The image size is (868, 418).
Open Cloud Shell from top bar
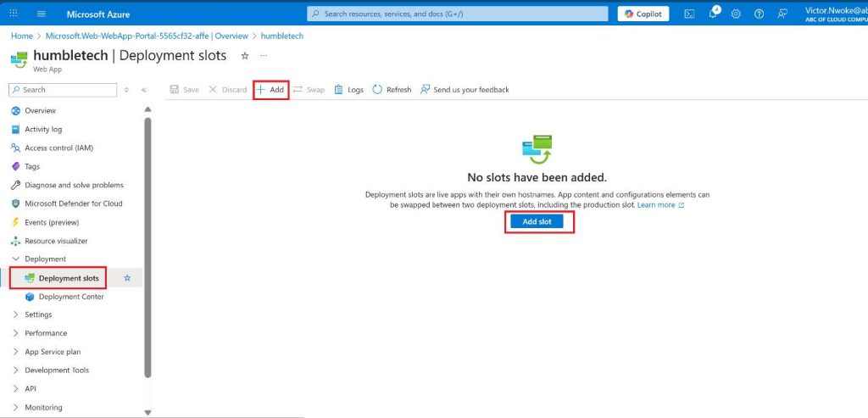pyautogui.click(x=689, y=14)
